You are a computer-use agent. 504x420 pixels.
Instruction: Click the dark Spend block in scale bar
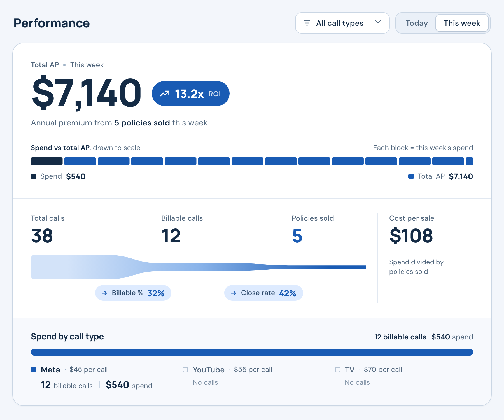46,161
